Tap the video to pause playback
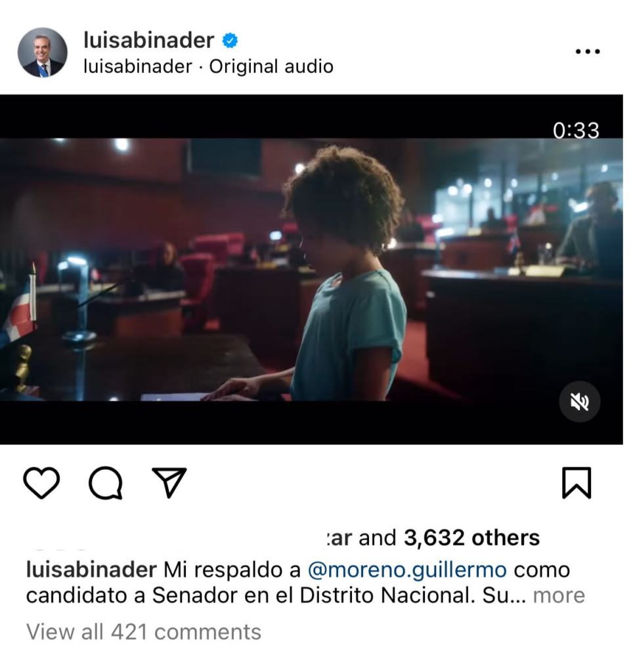The width and height of the screenshot is (631, 672). (x=311, y=269)
